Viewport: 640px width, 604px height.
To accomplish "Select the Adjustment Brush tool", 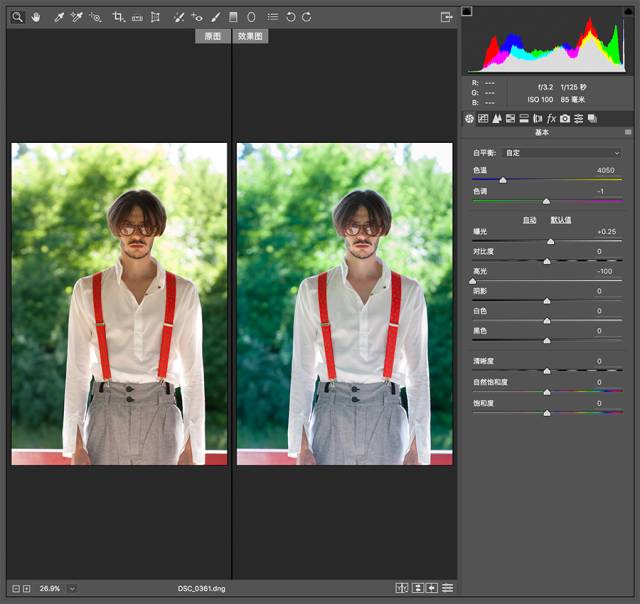I will point(216,17).
